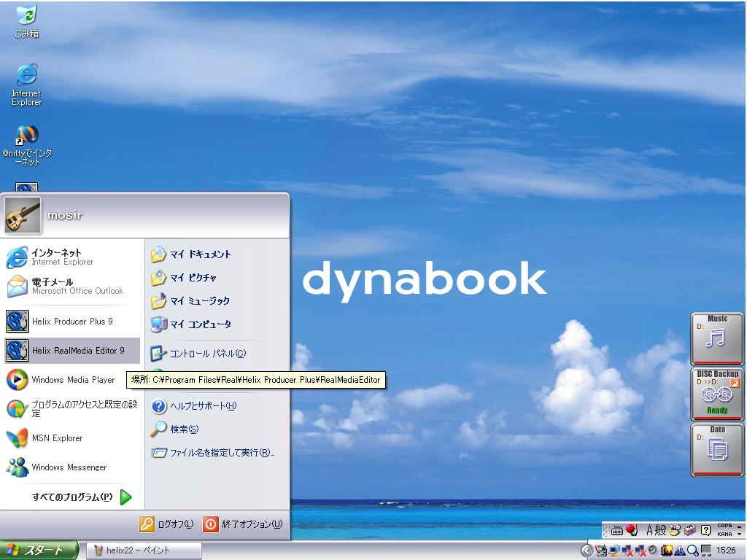Click the colorful display tray icon

[x=601, y=551]
